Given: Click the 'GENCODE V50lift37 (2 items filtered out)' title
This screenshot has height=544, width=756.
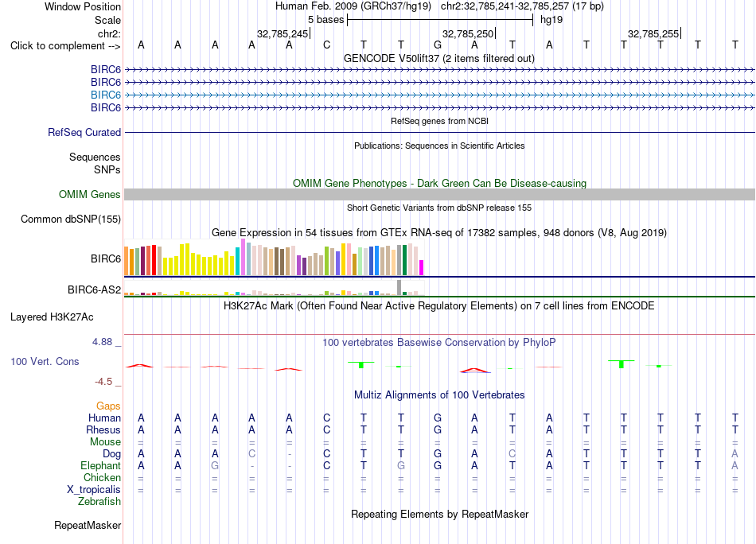Looking at the screenshot, I should (x=439, y=58).
